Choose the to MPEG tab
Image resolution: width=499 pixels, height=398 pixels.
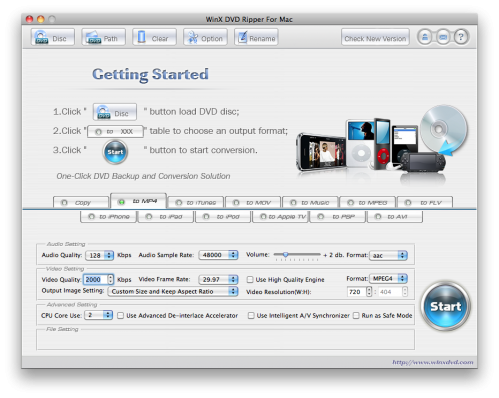coord(367,202)
